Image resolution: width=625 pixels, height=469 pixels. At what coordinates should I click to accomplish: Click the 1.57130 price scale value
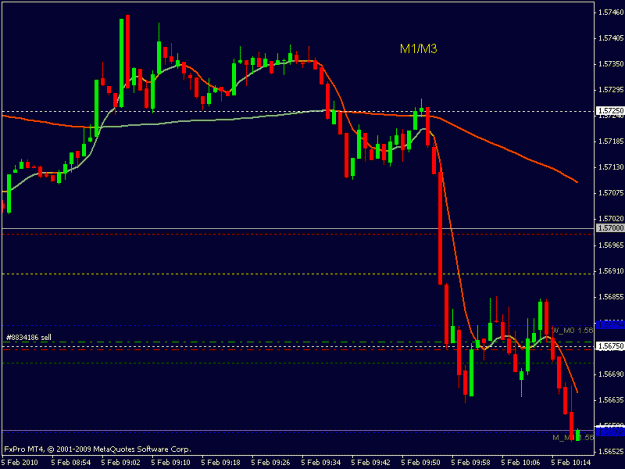(x=611, y=167)
